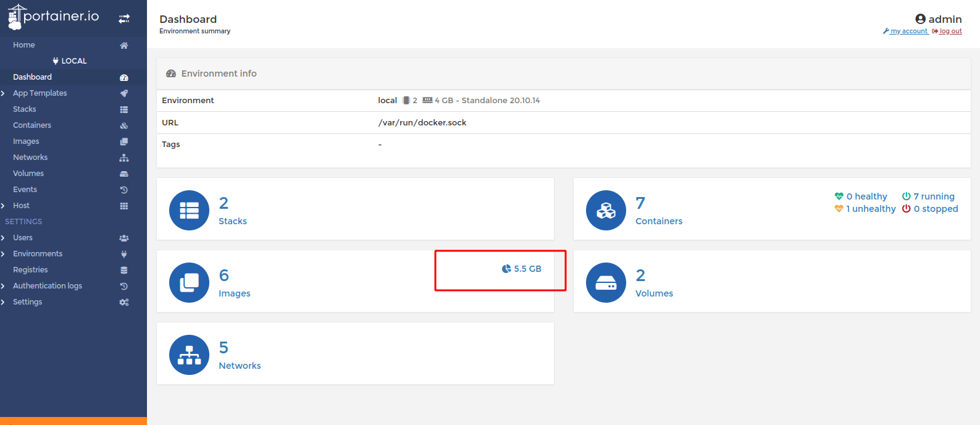Screen dimensions: 980x425
Task: Click the 'Tags' row label
Action: (171, 145)
